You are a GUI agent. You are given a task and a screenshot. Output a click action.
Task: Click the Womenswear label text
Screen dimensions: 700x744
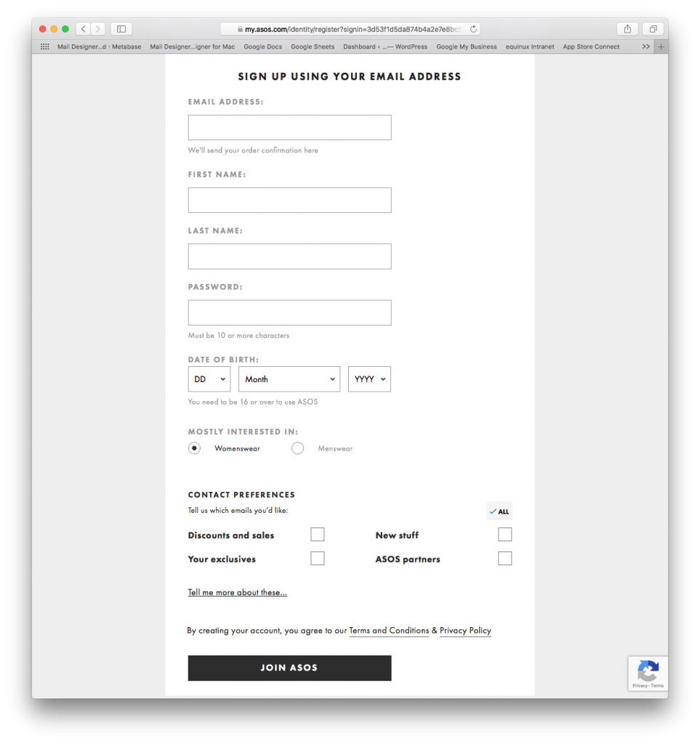point(237,448)
